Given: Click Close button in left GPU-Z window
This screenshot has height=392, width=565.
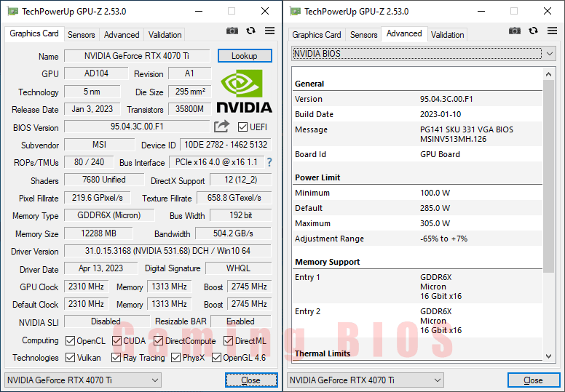Looking at the screenshot, I should [x=251, y=380].
